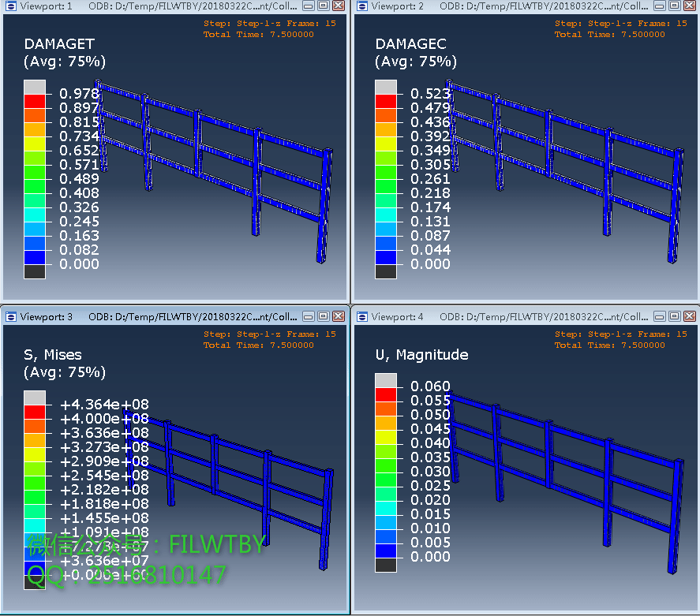The width and height of the screenshot is (700, 616).
Task: Click the ODB path in Viewport 4 title
Action: click(x=544, y=317)
